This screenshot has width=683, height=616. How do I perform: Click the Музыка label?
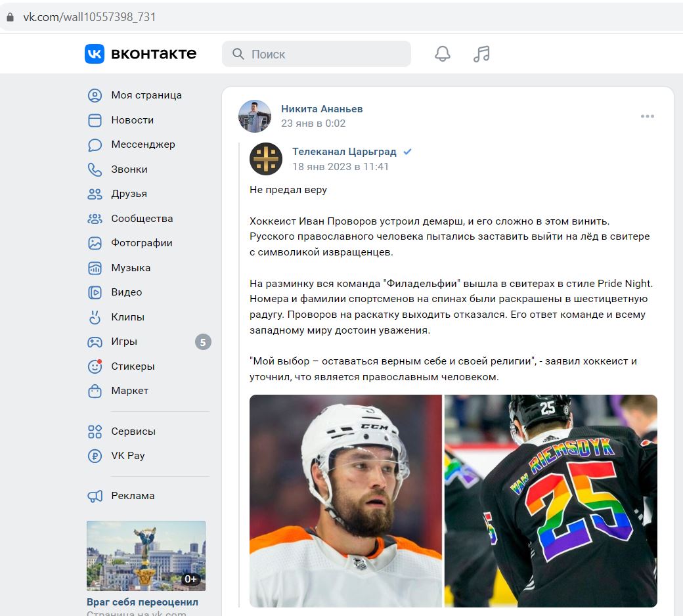(131, 268)
